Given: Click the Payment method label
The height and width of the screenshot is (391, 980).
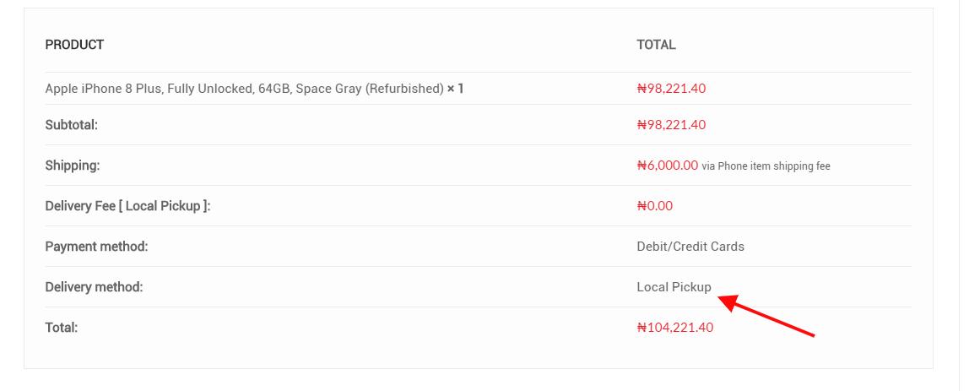Looking at the screenshot, I should coord(96,247).
